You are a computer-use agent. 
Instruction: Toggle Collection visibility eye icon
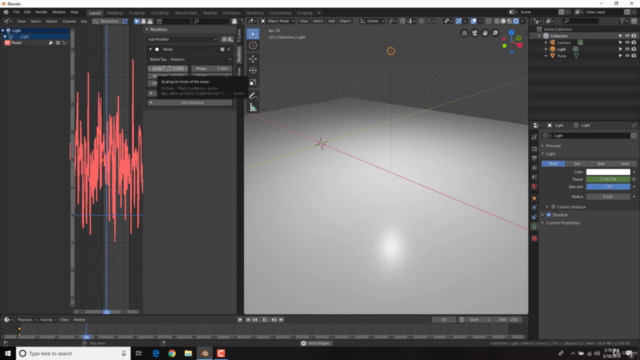[x=627, y=36]
